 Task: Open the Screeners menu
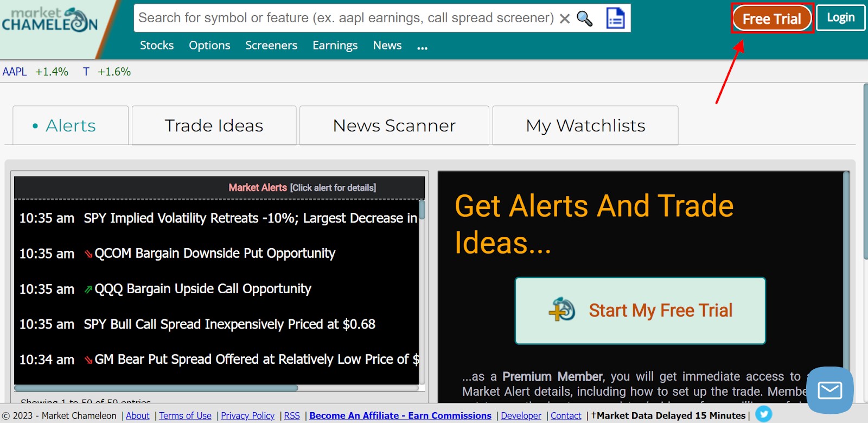(x=271, y=46)
